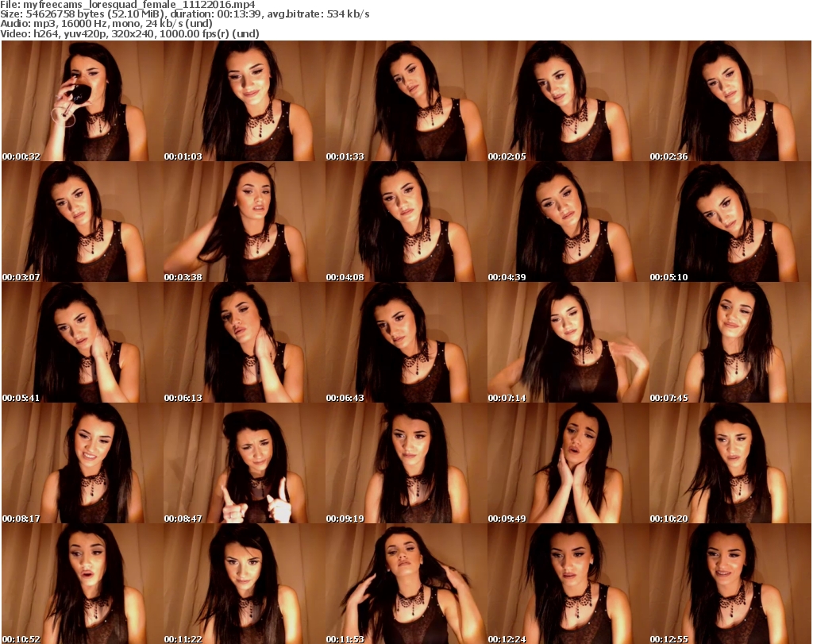Click the last thumbnail at 00:12:55
The image size is (813, 644).
pos(730,584)
